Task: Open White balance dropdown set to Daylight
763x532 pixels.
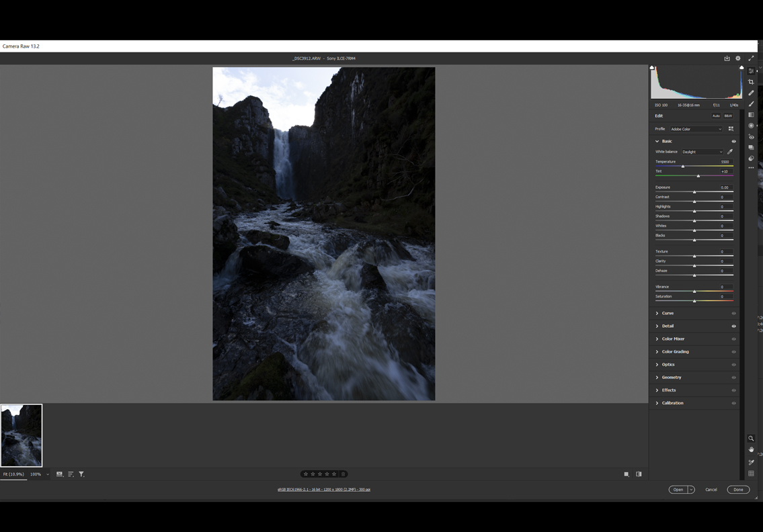Action: [x=702, y=152]
